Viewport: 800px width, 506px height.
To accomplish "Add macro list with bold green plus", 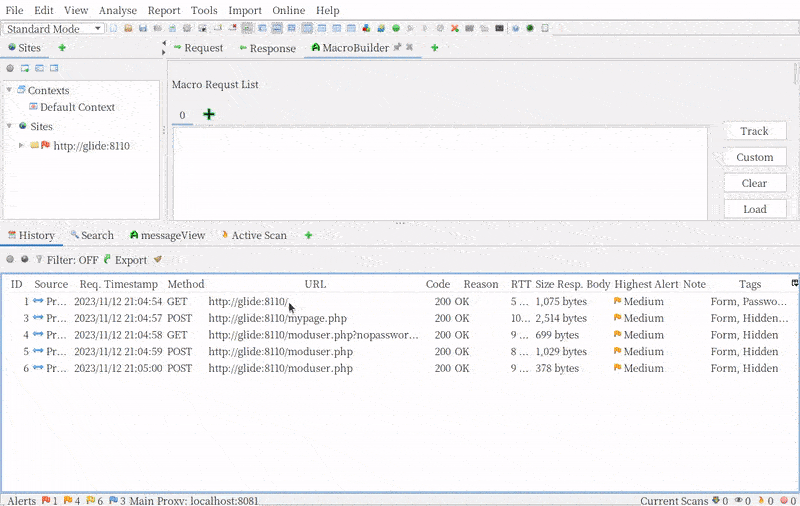I will point(209,114).
